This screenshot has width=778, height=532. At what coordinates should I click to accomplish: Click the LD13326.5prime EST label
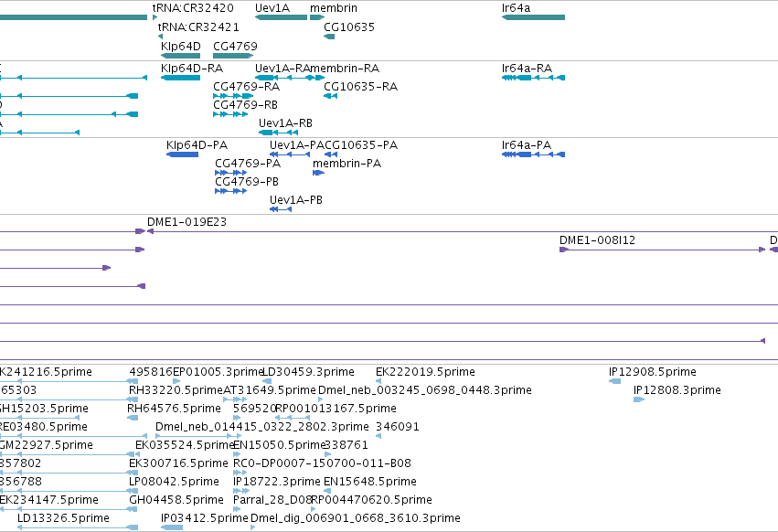coord(63,518)
